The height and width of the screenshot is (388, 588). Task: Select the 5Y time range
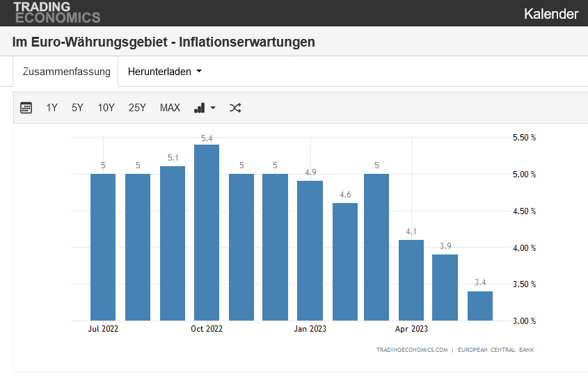pyautogui.click(x=77, y=108)
